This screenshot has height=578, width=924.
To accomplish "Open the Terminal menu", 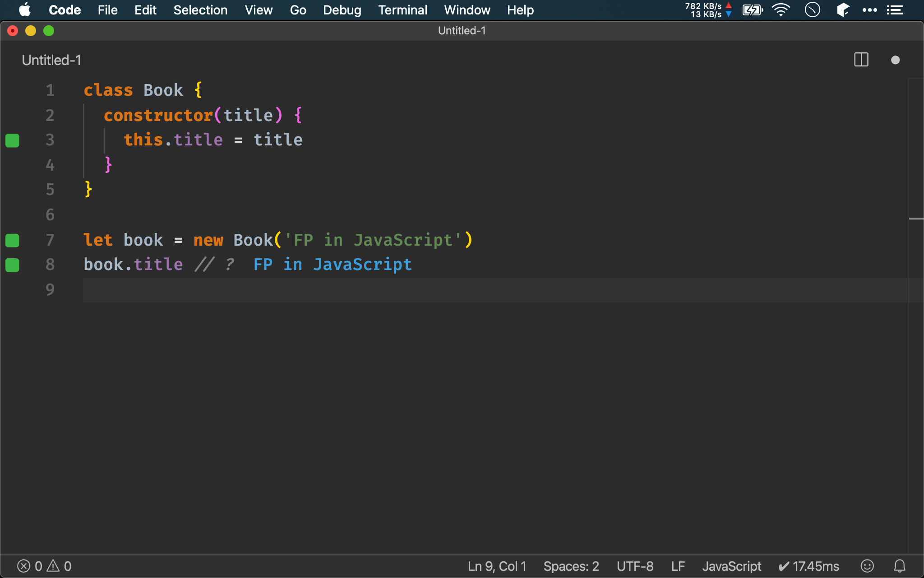I will coord(402,10).
